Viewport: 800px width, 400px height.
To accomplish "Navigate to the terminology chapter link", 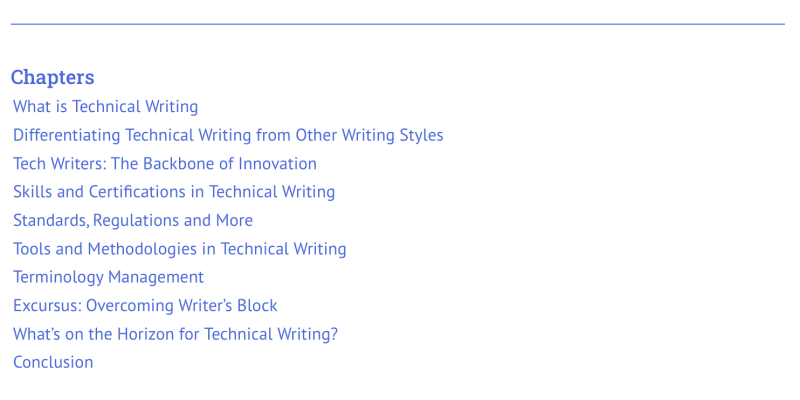I will (x=108, y=277).
